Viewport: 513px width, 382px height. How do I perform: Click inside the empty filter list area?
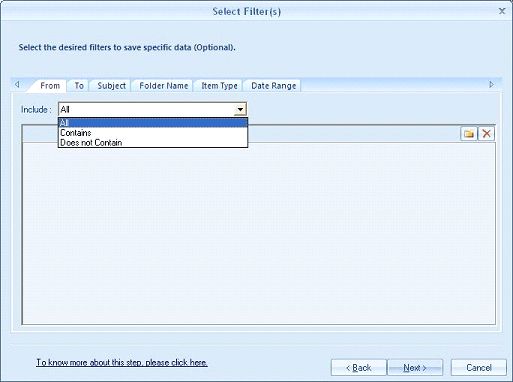[259, 233]
